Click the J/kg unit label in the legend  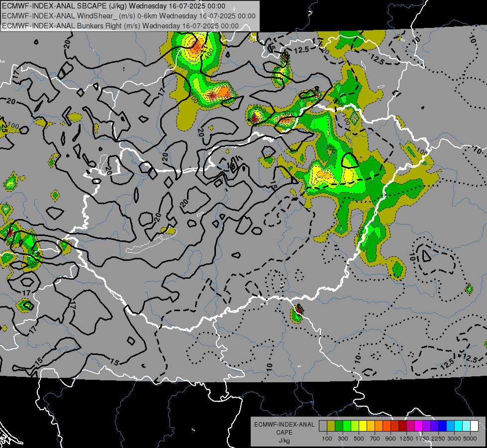284,441
